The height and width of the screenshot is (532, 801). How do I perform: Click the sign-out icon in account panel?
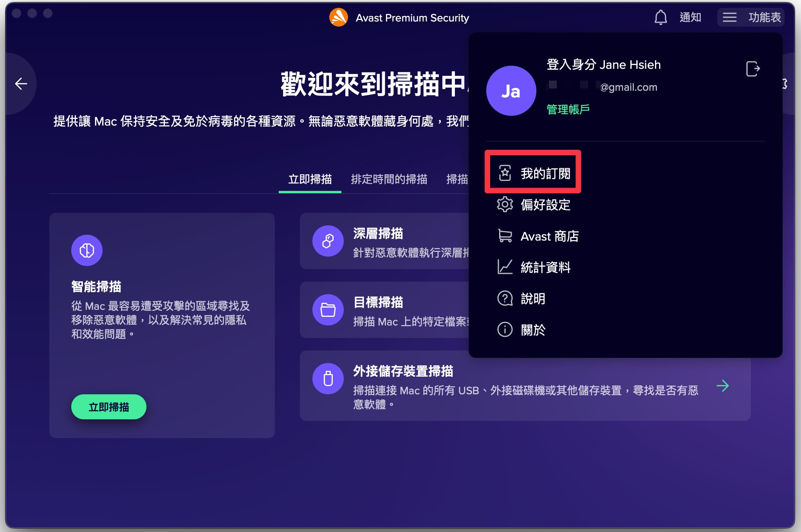[753, 69]
